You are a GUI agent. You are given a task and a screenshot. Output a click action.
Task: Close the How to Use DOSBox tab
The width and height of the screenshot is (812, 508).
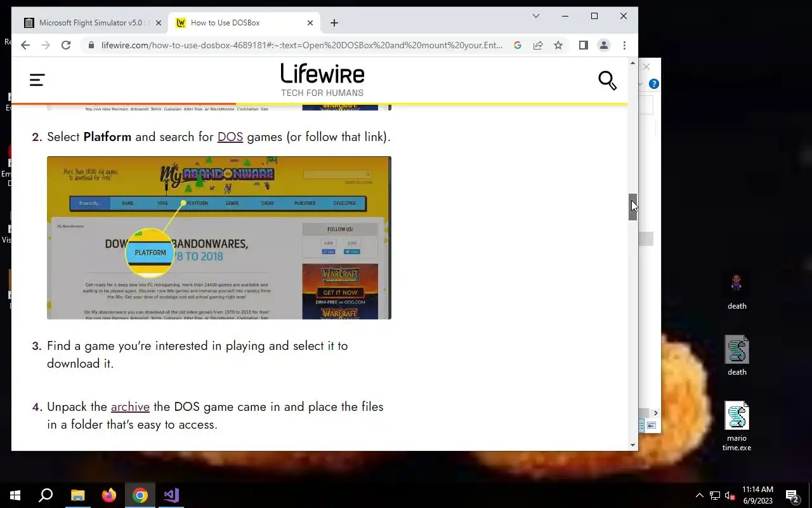(x=310, y=23)
